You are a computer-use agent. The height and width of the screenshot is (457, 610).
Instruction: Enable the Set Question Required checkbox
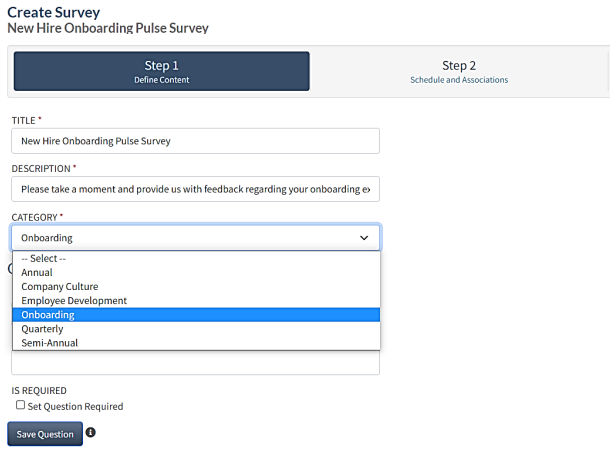pos(20,406)
